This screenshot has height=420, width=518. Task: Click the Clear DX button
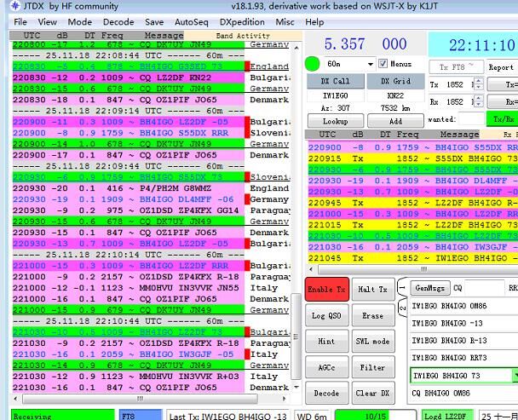pos(373,393)
